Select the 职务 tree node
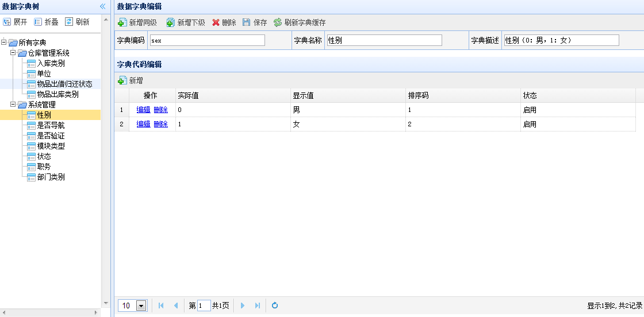Viewport: 644px width, 317px height. click(x=44, y=167)
